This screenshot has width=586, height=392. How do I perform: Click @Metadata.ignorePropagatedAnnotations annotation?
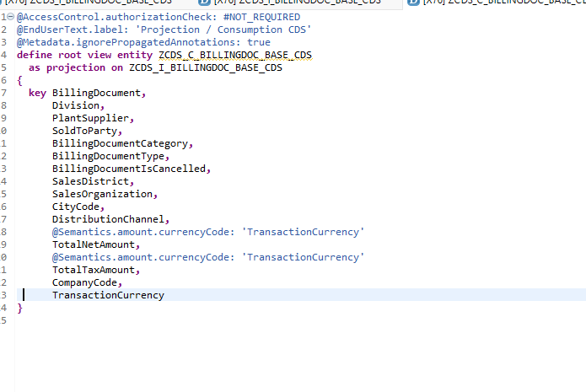pos(128,42)
